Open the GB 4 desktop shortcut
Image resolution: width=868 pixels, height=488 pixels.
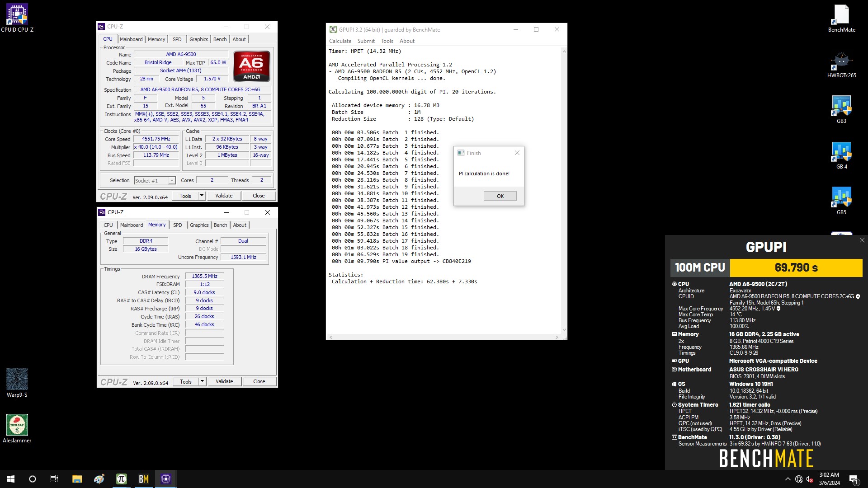tap(841, 155)
